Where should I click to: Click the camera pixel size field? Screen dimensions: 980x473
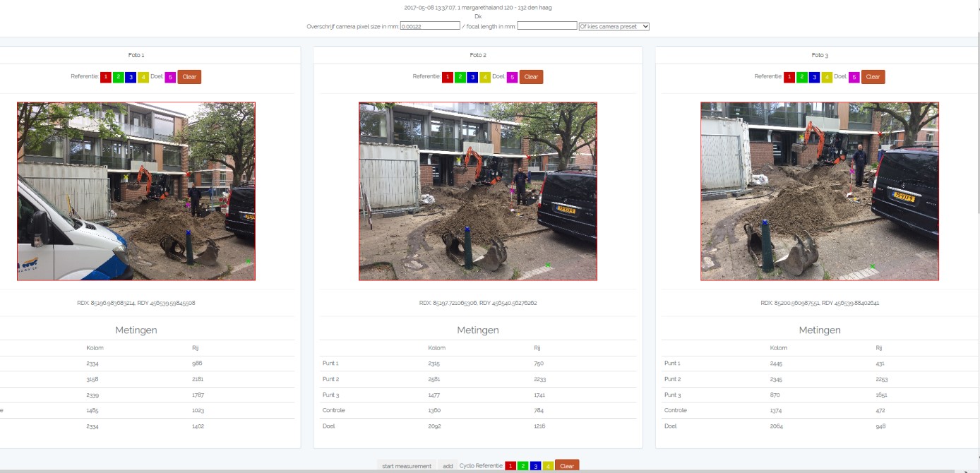tap(430, 26)
